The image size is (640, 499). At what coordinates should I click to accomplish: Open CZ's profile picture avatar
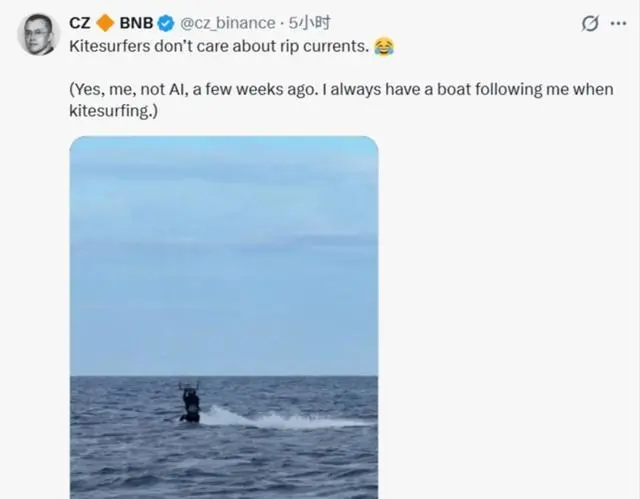[x=38, y=34]
